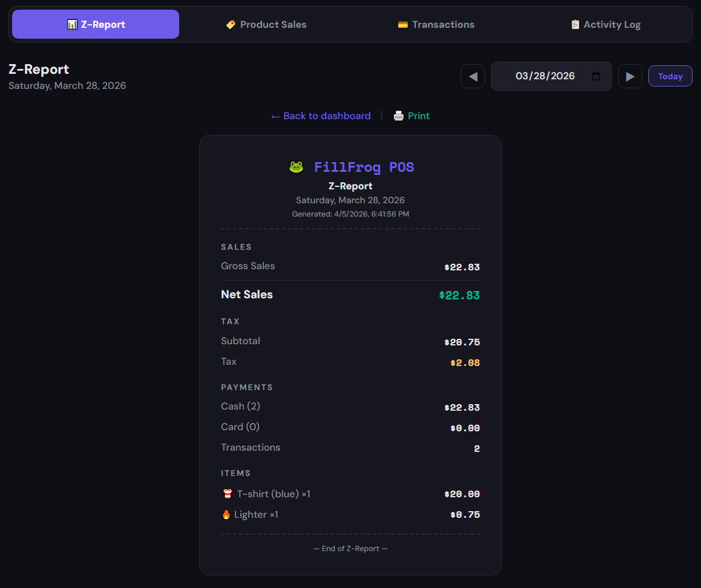Screen dimensions: 701x588
Task: Open the Z-Report tab
Action: (x=96, y=24)
